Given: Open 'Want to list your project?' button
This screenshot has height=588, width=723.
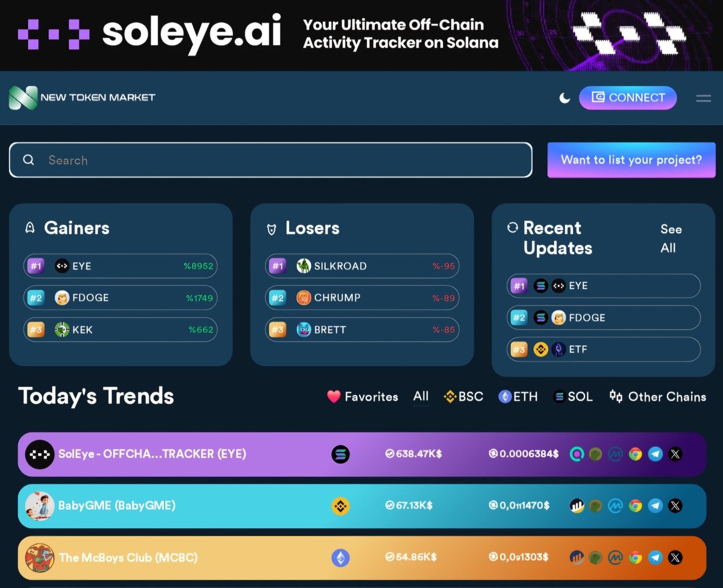Looking at the screenshot, I should [x=631, y=160].
